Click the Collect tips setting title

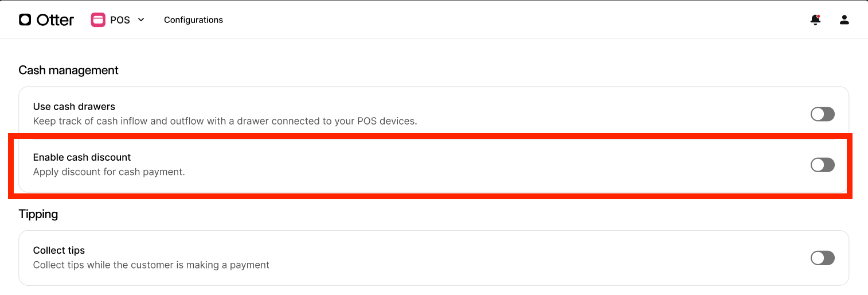(59, 251)
